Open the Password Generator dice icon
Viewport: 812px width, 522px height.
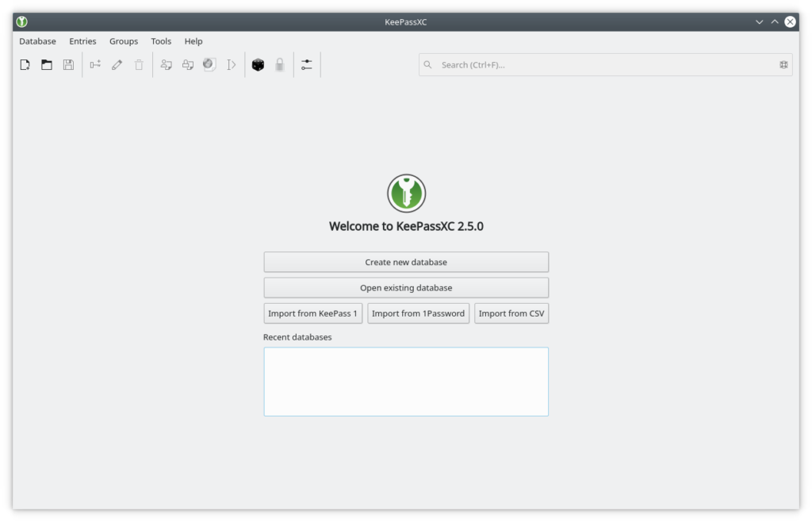point(258,65)
